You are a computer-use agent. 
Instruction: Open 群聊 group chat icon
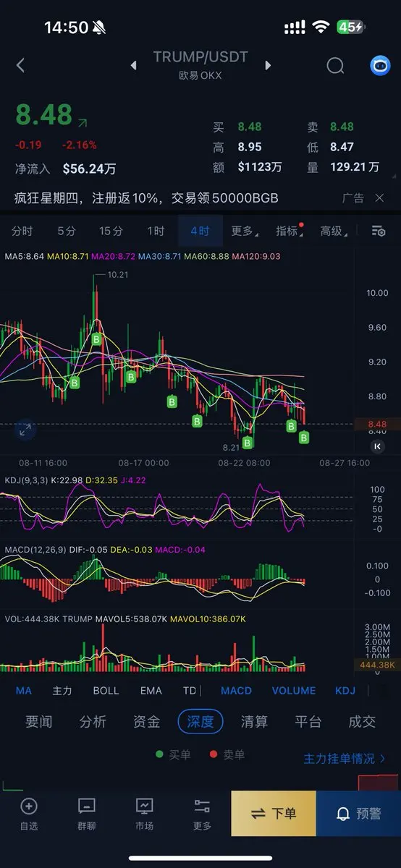point(86,814)
